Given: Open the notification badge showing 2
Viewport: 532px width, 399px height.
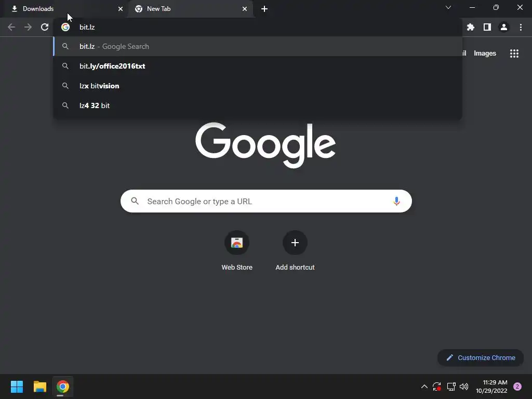Looking at the screenshot, I should 517,387.
